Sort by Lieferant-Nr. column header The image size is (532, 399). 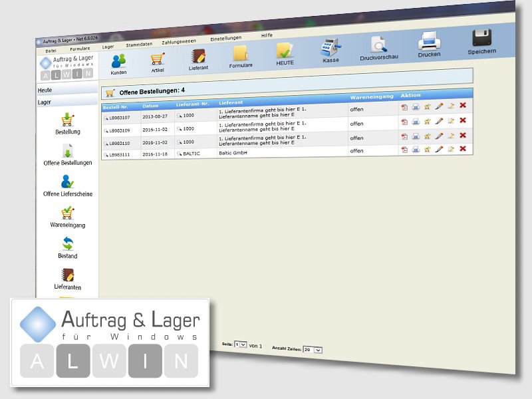(x=192, y=104)
